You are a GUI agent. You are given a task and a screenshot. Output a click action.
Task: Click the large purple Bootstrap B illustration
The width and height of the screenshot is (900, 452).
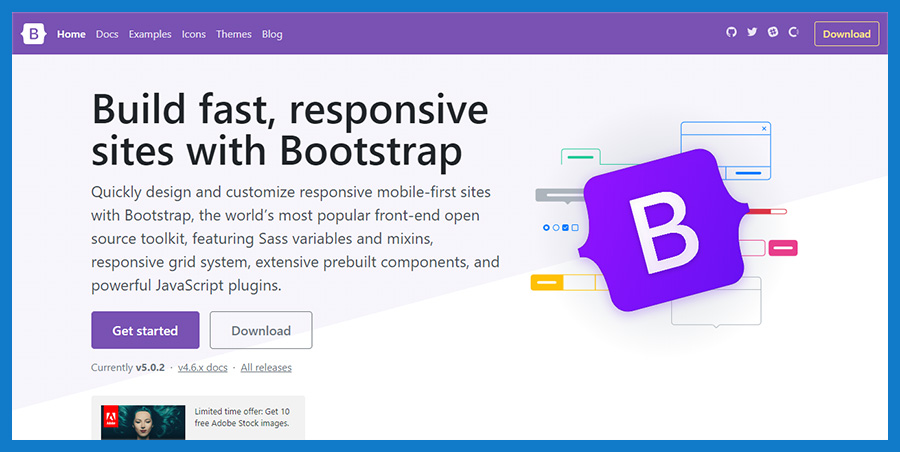[664, 230]
